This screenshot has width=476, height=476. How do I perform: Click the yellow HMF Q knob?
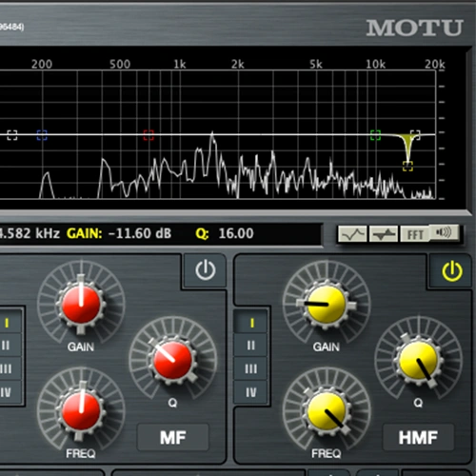coord(419,360)
